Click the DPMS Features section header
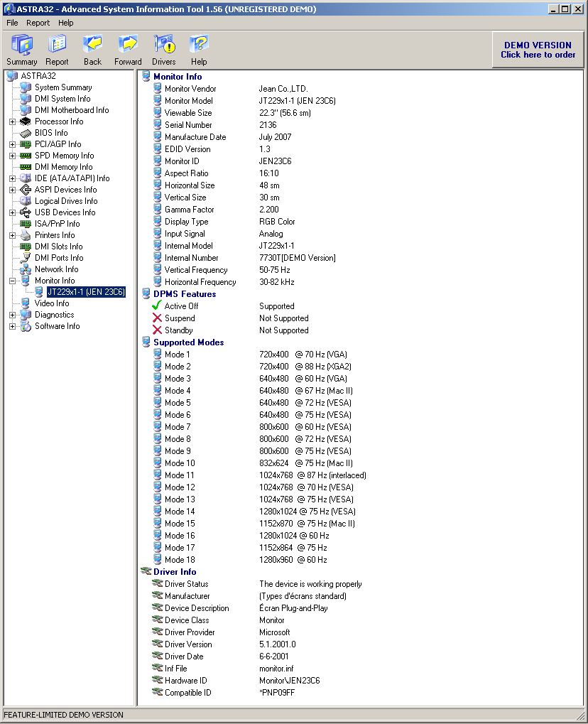The height and width of the screenshot is (724, 588). 185,293
